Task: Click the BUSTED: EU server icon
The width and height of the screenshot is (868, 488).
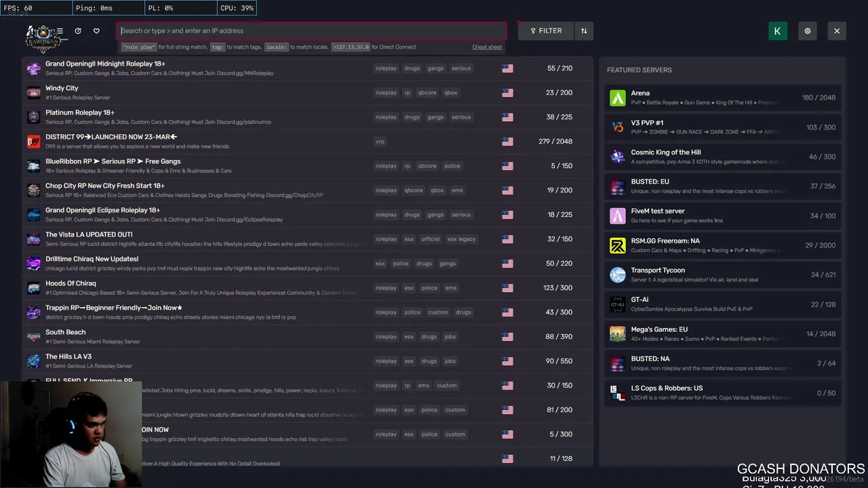Action: pos(617,186)
